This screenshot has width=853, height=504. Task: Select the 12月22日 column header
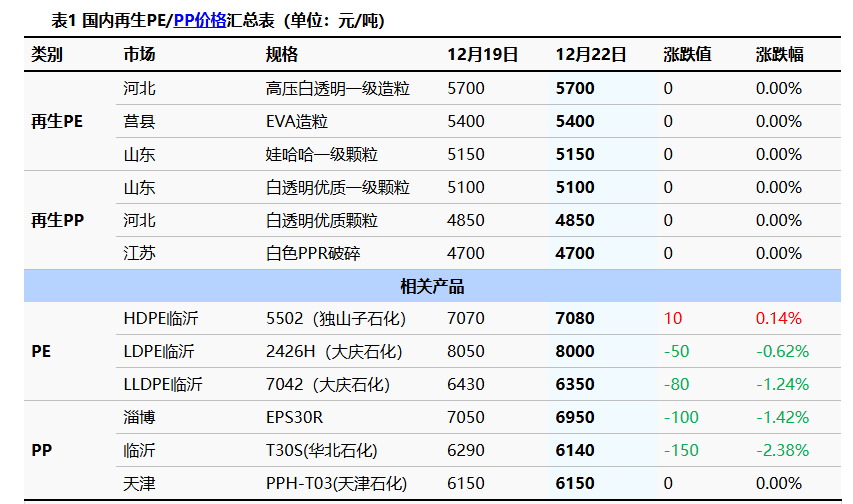tap(591, 55)
